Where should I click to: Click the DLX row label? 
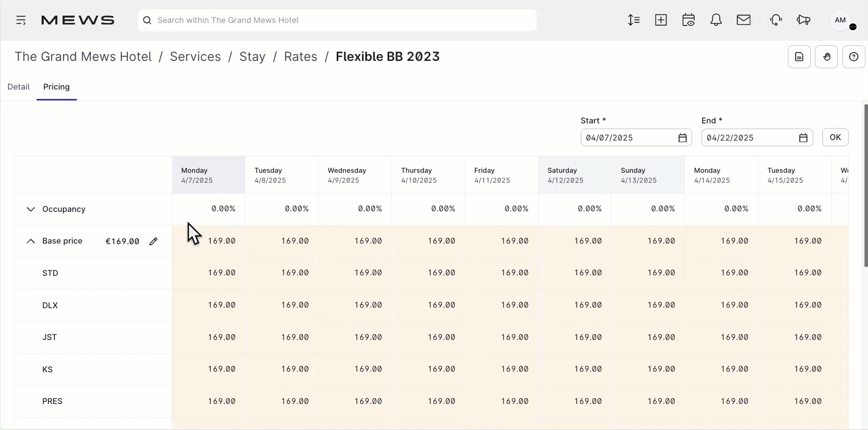tap(50, 306)
